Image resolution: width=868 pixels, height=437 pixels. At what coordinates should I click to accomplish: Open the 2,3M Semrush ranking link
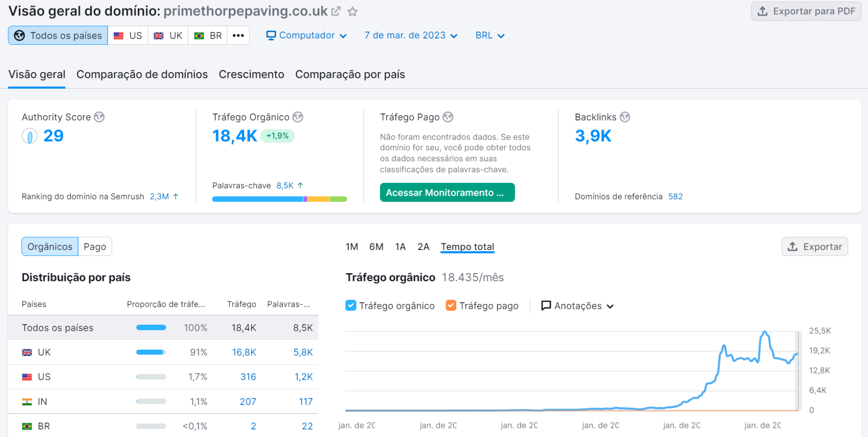pyautogui.click(x=159, y=197)
